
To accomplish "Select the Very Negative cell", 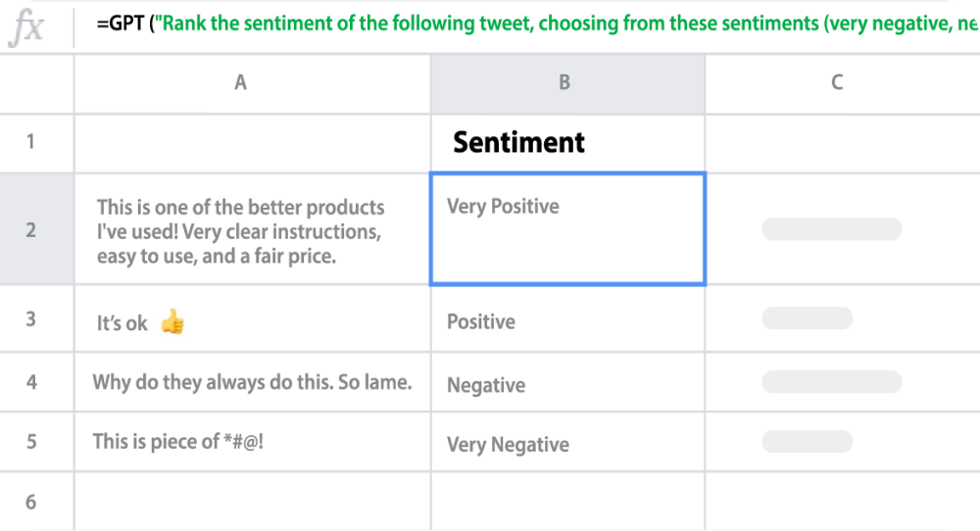I will (566, 444).
